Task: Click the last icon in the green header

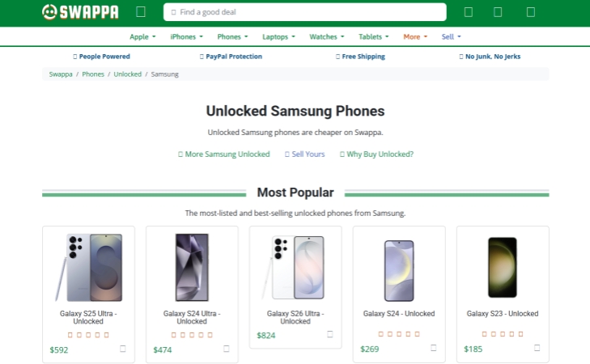Action: [531, 12]
